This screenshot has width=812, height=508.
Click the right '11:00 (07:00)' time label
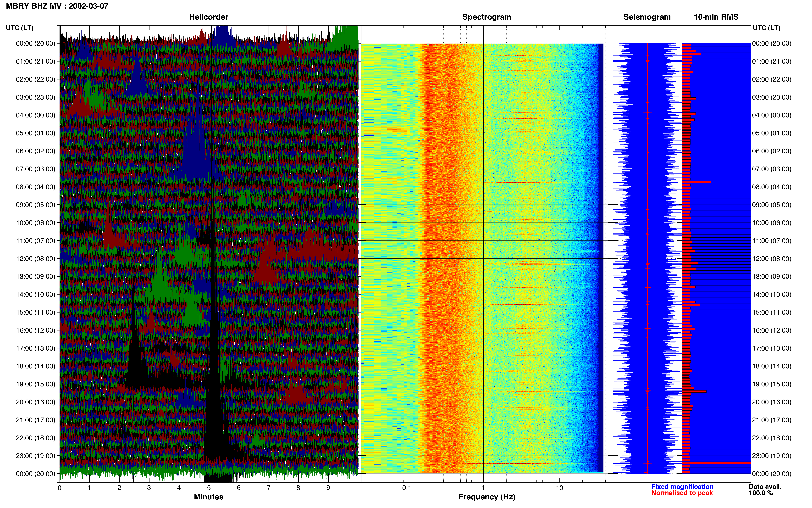(x=772, y=241)
